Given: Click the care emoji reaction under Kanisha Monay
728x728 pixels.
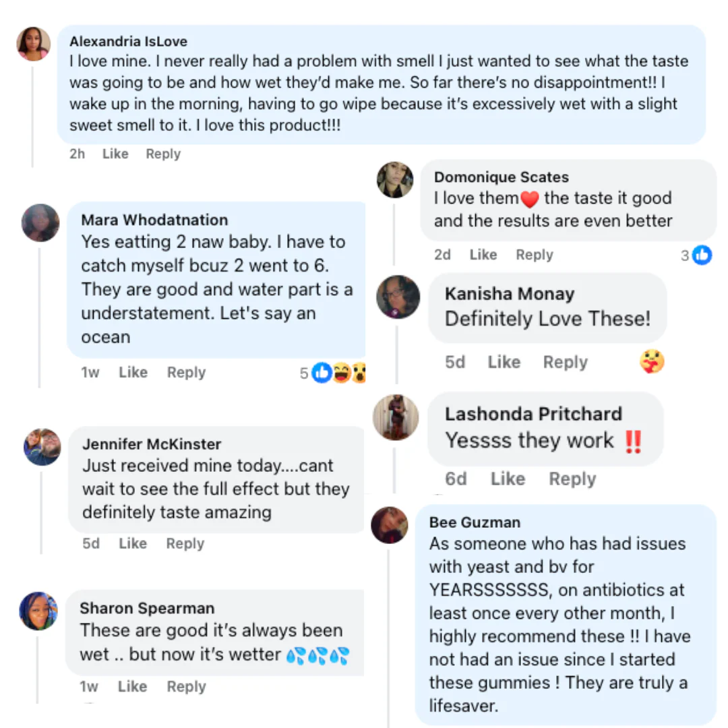Looking at the screenshot, I should (x=652, y=361).
